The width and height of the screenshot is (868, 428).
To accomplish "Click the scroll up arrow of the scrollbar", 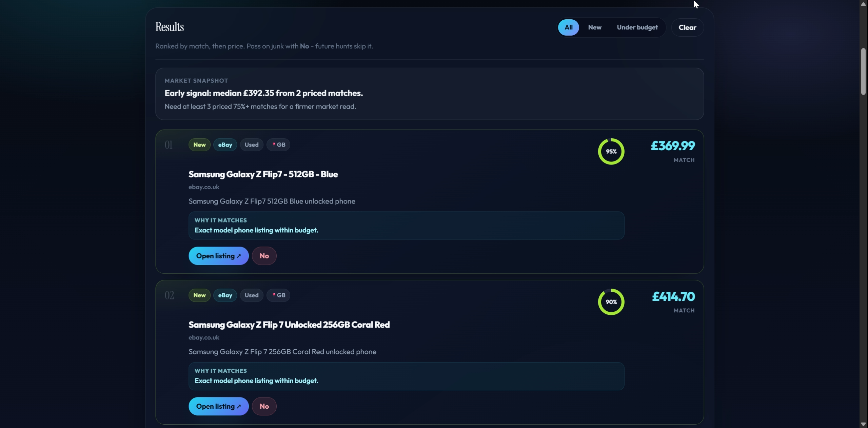I will coord(863,4).
